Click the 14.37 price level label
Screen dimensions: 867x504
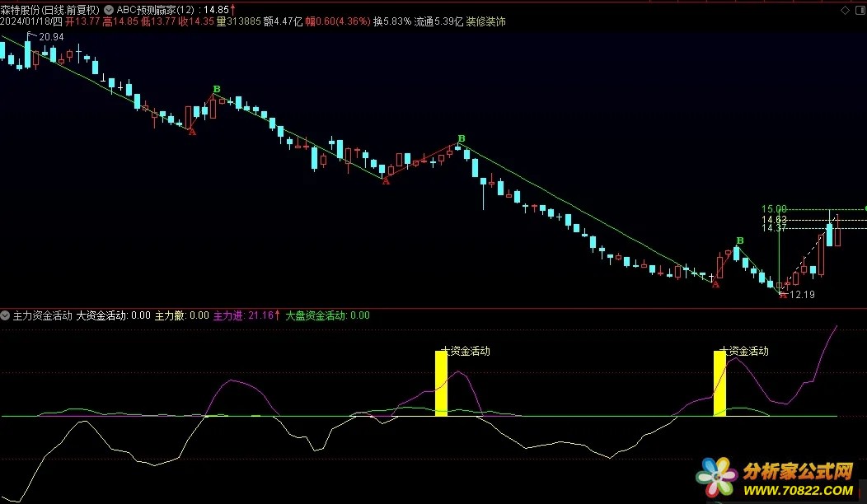(774, 227)
